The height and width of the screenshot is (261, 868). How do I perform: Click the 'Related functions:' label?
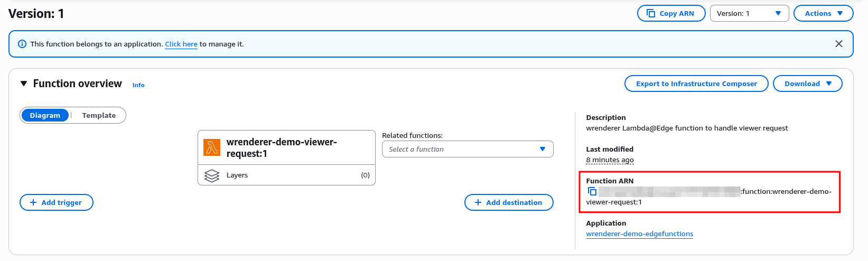pyautogui.click(x=413, y=135)
